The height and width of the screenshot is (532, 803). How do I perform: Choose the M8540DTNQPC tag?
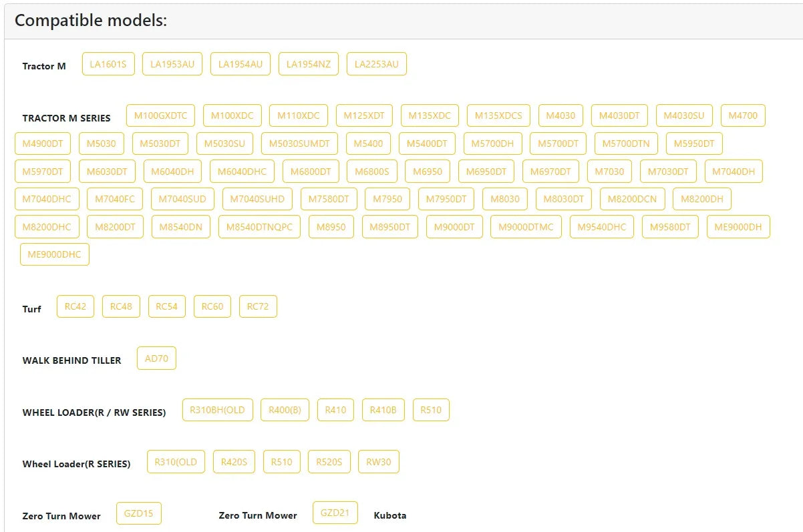coord(259,227)
